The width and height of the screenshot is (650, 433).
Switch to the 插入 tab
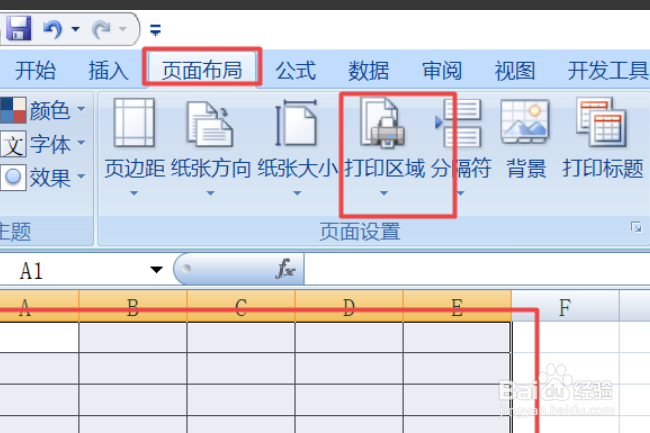[x=108, y=70]
